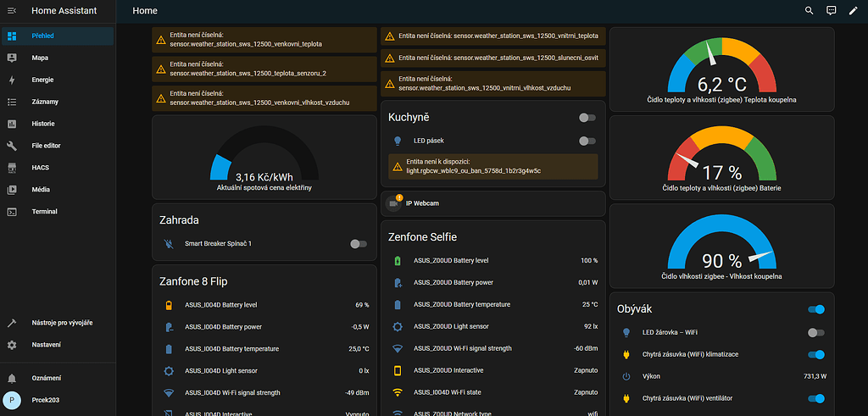868x416 pixels.
Task: Open the Mapa sidebar item
Action: coord(41,58)
